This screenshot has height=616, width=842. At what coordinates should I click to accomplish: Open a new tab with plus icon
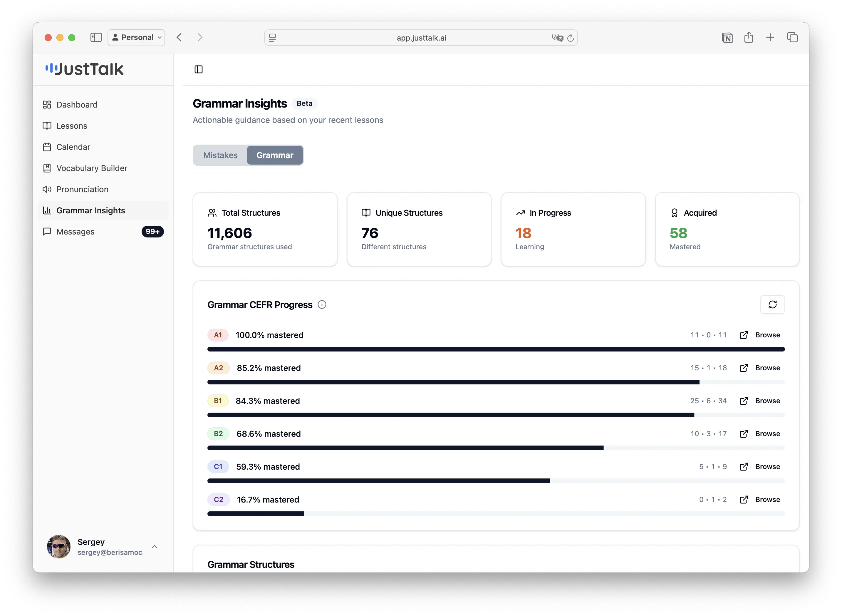770,37
